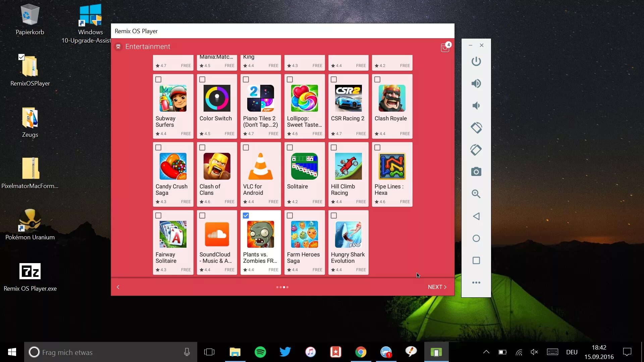
Task: Open Spotify from the taskbar
Action: [x=260, y=352]
